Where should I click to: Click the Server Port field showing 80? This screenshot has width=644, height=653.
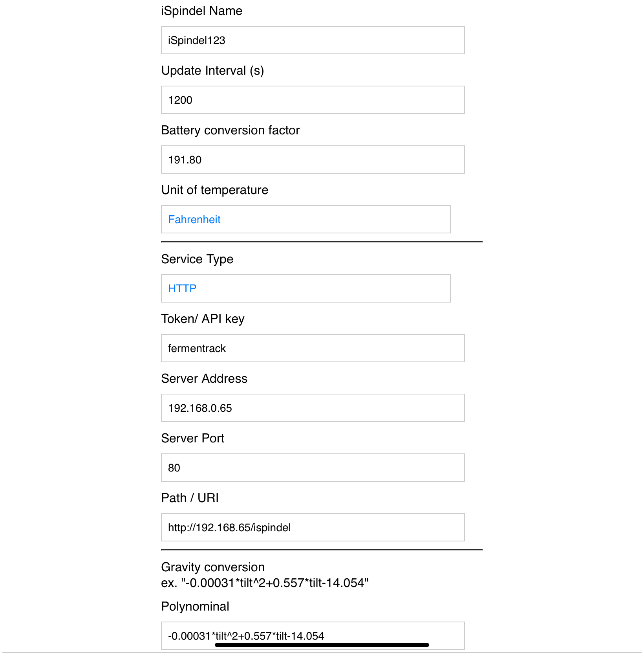click(313, 468)
